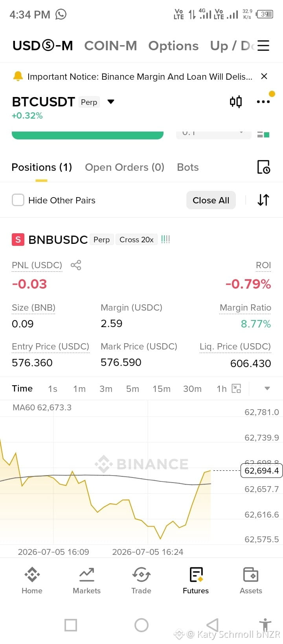
Task: Open the hamburger menu icon
Action: (263, 46)
